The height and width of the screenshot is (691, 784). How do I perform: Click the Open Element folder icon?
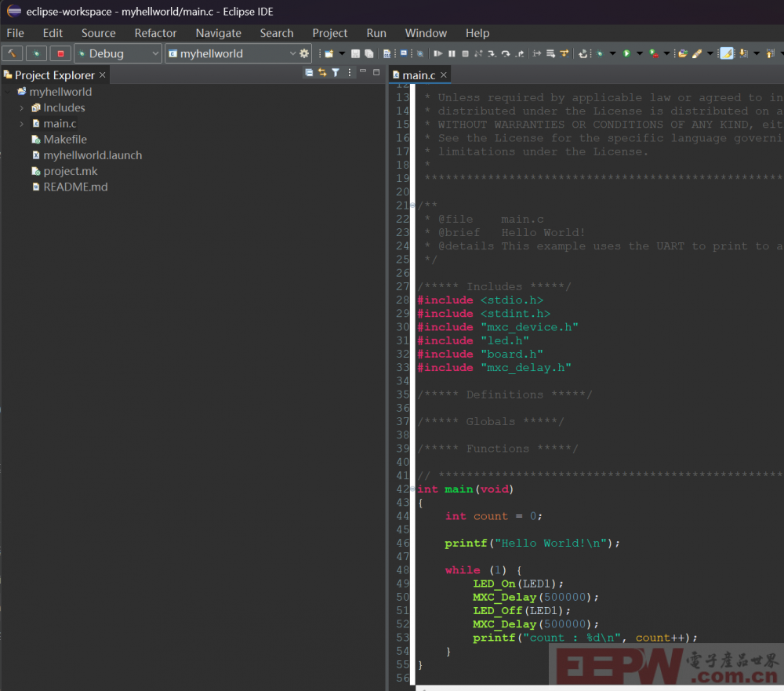tap(683, 53)
